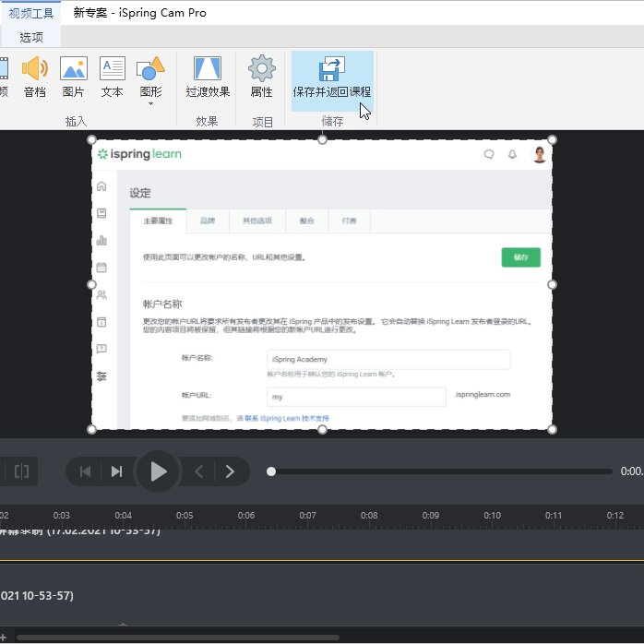Click the courses sidebar icon in preview
Image resolution: width=644 pixels, height=644 pixels.
(x=101, y=213)
